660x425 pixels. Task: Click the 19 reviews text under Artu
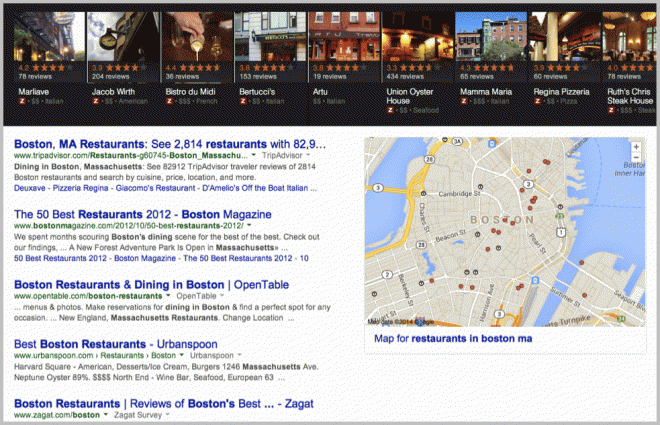pyautogui.click(x=330, y=77)
